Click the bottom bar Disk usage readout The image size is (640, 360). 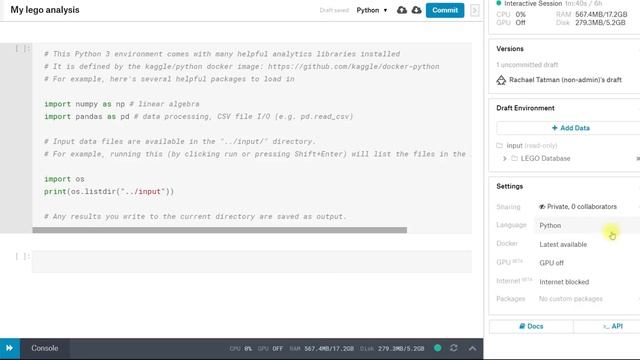tap(392, 349)
